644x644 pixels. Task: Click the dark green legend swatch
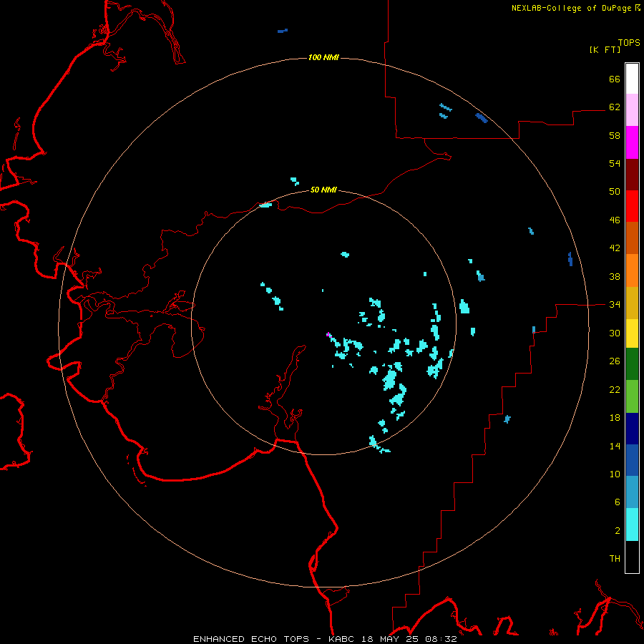(x=632, y=364)
